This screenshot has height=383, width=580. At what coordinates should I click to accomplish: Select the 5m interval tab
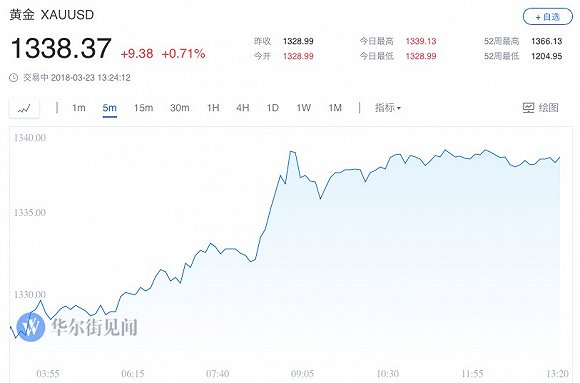[109, 108]
